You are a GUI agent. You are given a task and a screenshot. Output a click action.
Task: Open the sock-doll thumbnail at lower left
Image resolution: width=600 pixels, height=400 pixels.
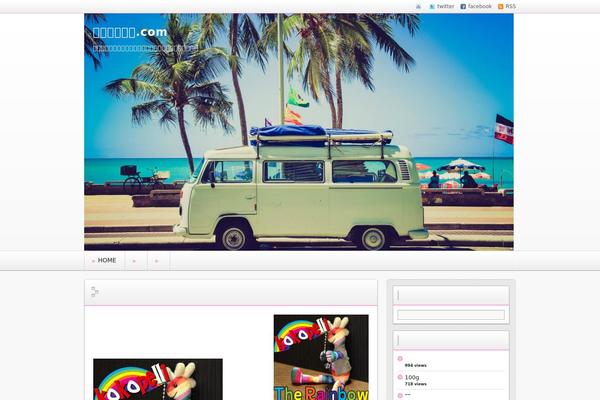[158, 379]
